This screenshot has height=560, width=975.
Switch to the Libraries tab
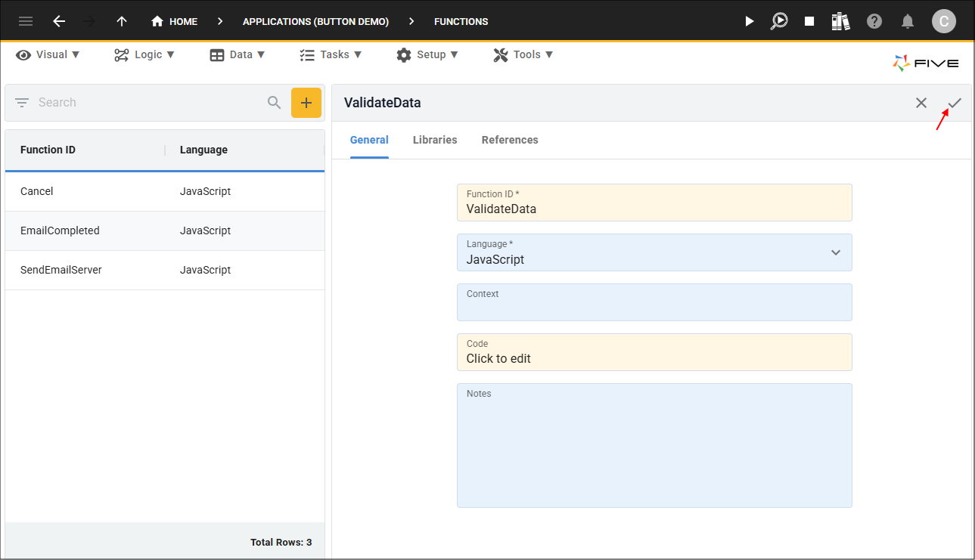coord(435,140)
